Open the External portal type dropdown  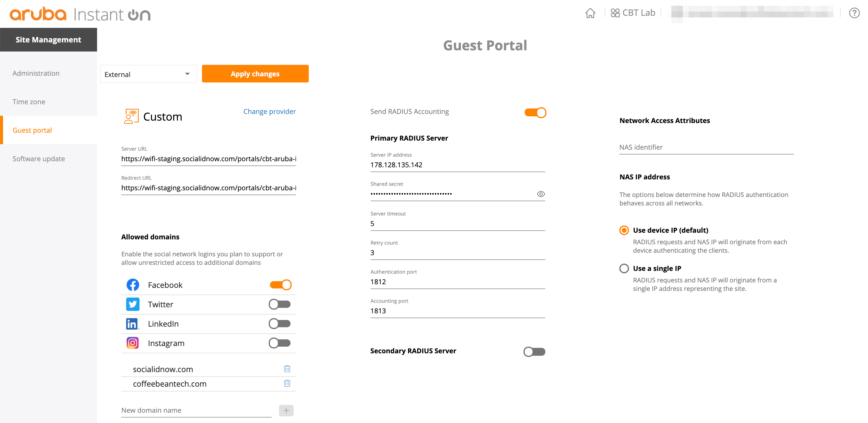pyautogui.click(x=148, y=74)
